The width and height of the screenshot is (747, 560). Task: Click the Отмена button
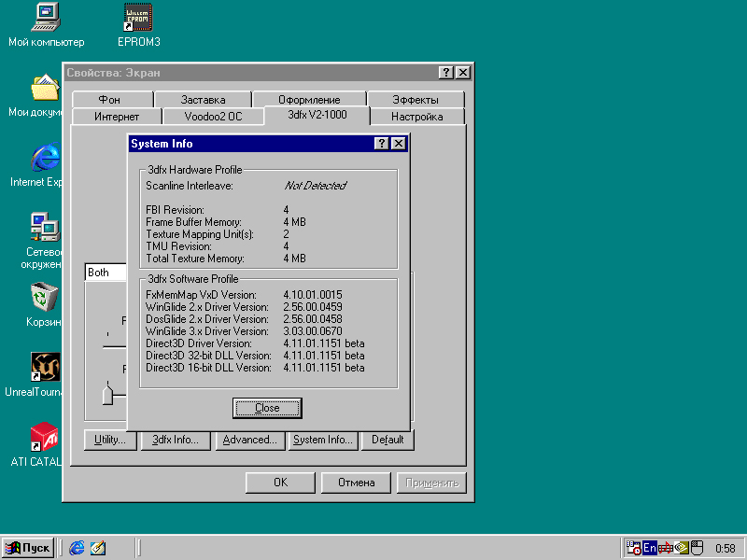(x=356, y=483)
